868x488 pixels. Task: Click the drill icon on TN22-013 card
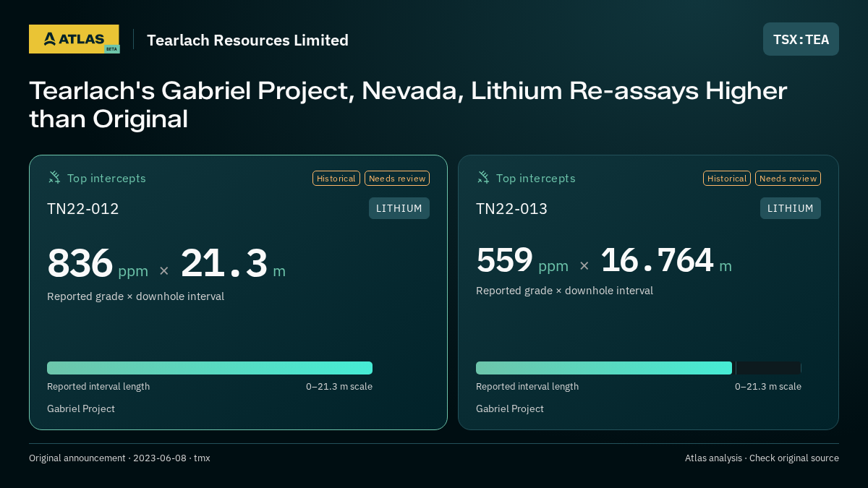(483, 177)
